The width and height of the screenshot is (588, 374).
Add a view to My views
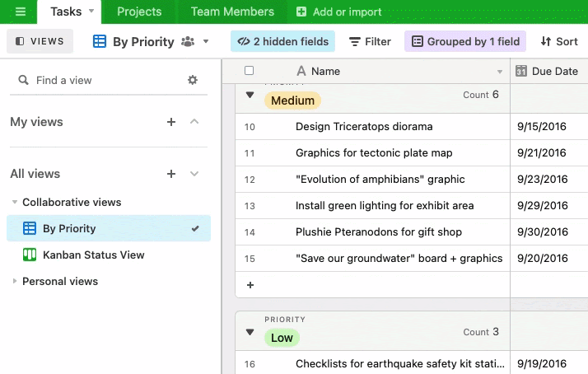point(171,122)
